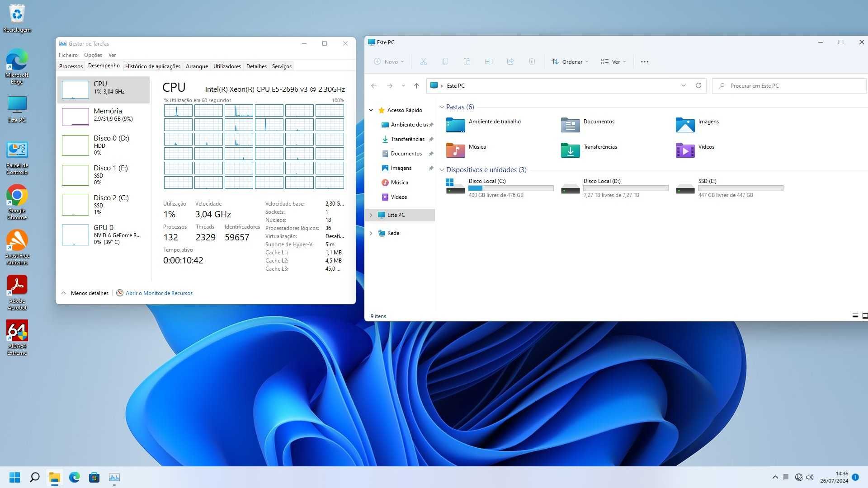Collapse the Pastas (6) group
868x488 pixels.
442,107
